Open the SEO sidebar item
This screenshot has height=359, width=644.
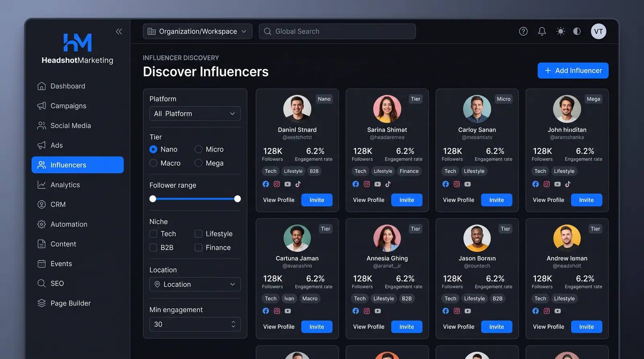tap(78, 283)
